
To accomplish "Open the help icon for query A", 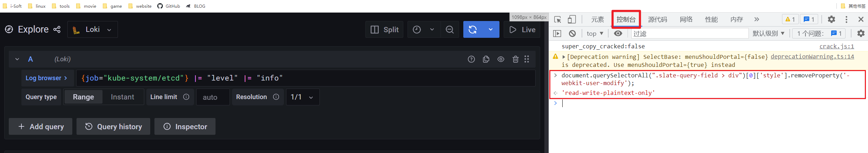I will pyautogui.click(x=471, y=59).
